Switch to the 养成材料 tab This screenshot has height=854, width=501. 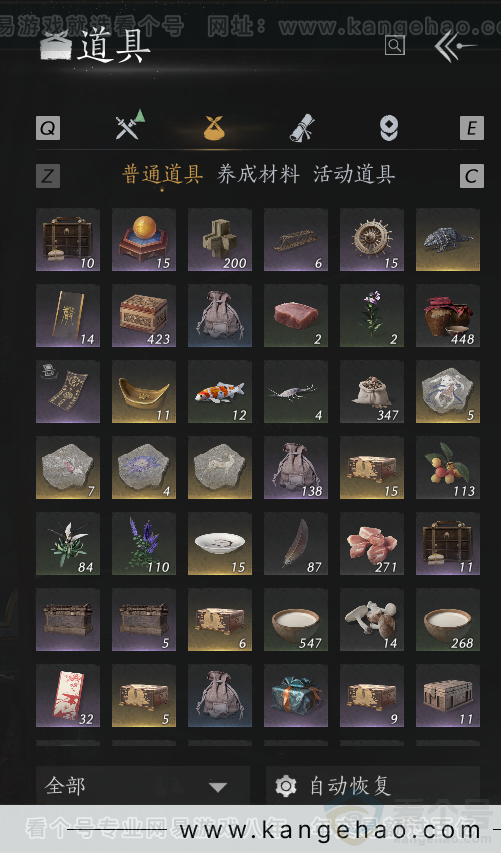[258, 175]
